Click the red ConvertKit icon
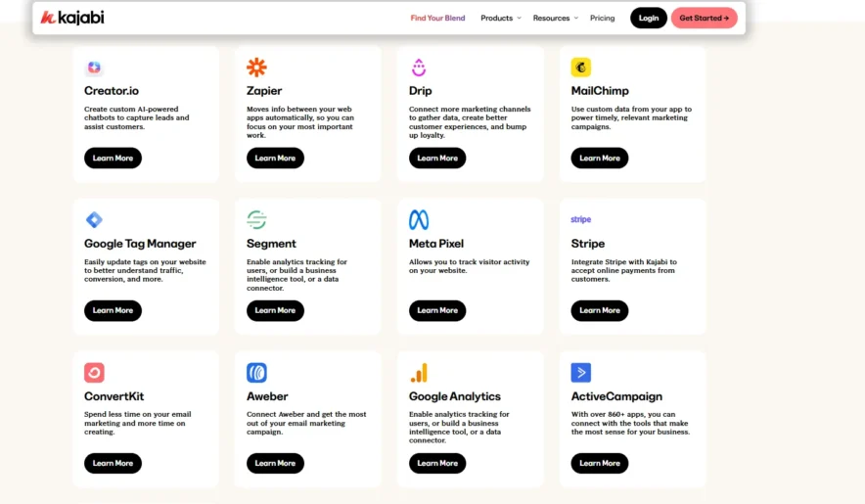This screenshot has width=865, height=504. click(94, 373)
